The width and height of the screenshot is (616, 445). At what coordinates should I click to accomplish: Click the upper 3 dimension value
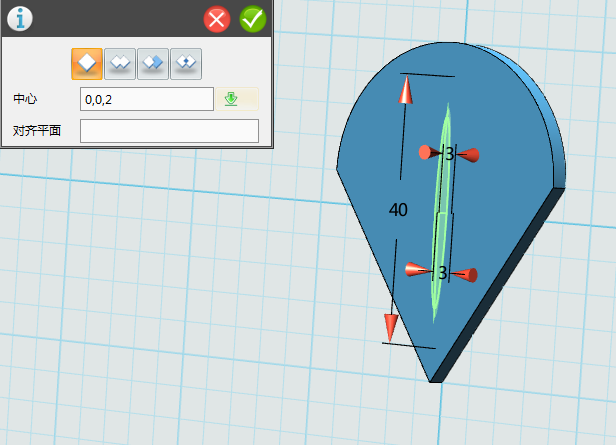click(450, 154)
